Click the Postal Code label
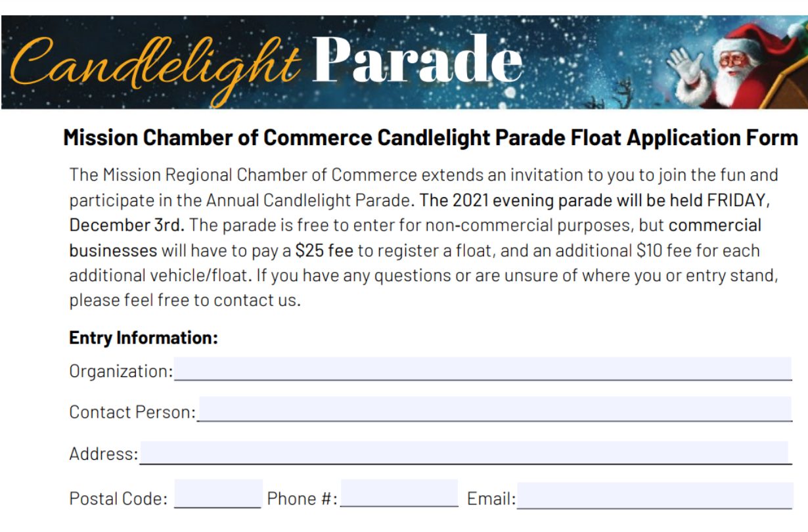 [x=118, y=499]
